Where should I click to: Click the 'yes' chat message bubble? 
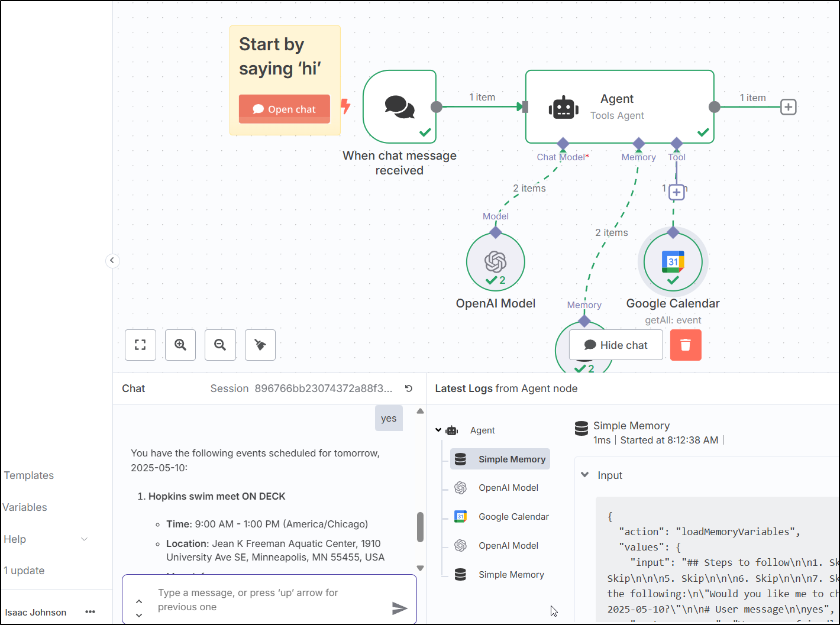389,418
